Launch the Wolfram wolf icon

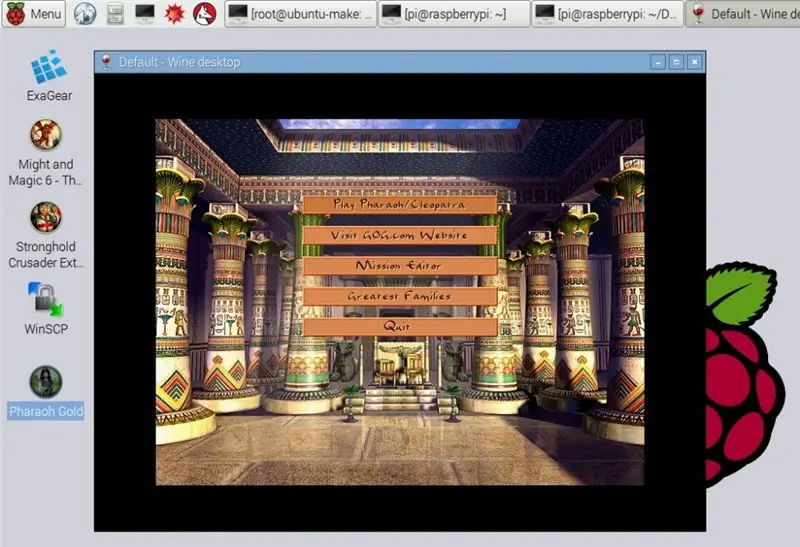pyautogui.click(x=205, y=14)
